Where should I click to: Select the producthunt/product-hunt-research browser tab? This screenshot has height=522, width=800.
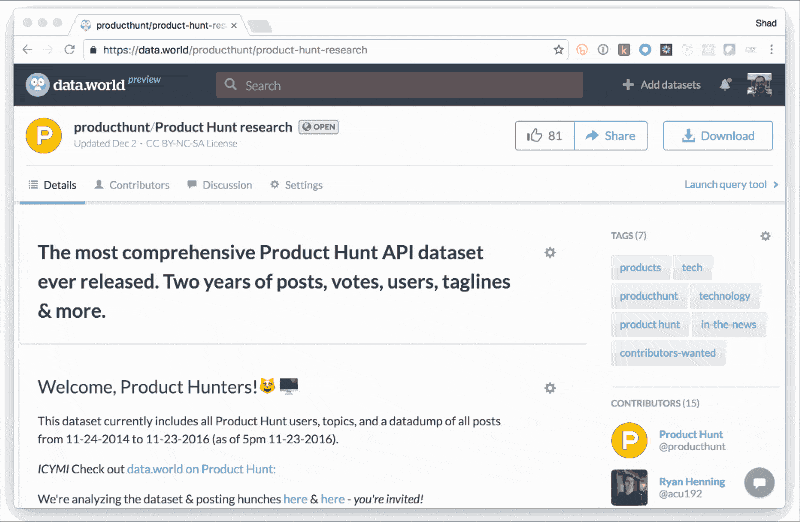click(159, 26)
